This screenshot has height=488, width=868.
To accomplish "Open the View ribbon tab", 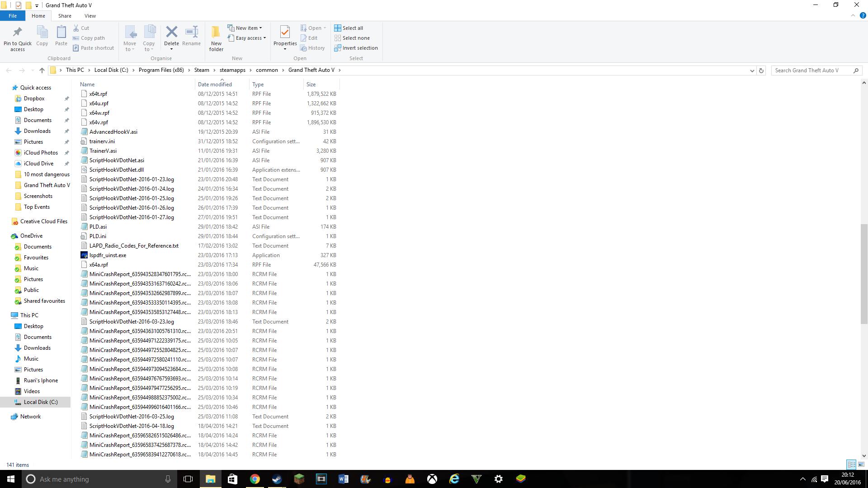I will pyautogui.click(x=90, y=16).
